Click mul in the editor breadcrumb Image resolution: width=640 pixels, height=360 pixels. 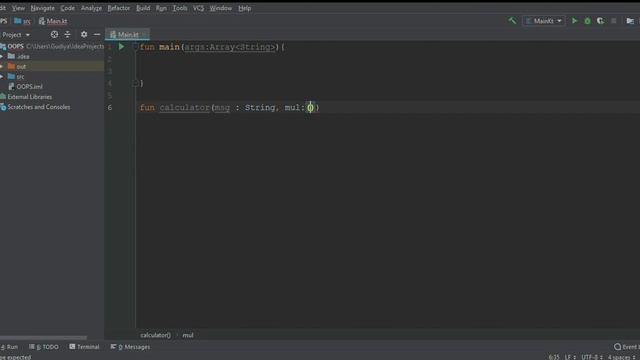coord(188,335)
